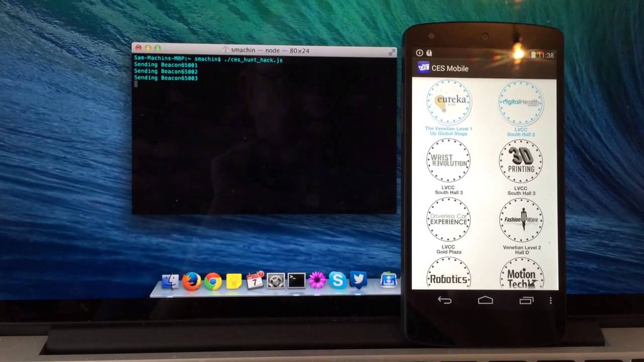Launch Firefox from the Dock
This screenshot has height=362, width=644.
[x=192, y=281]
